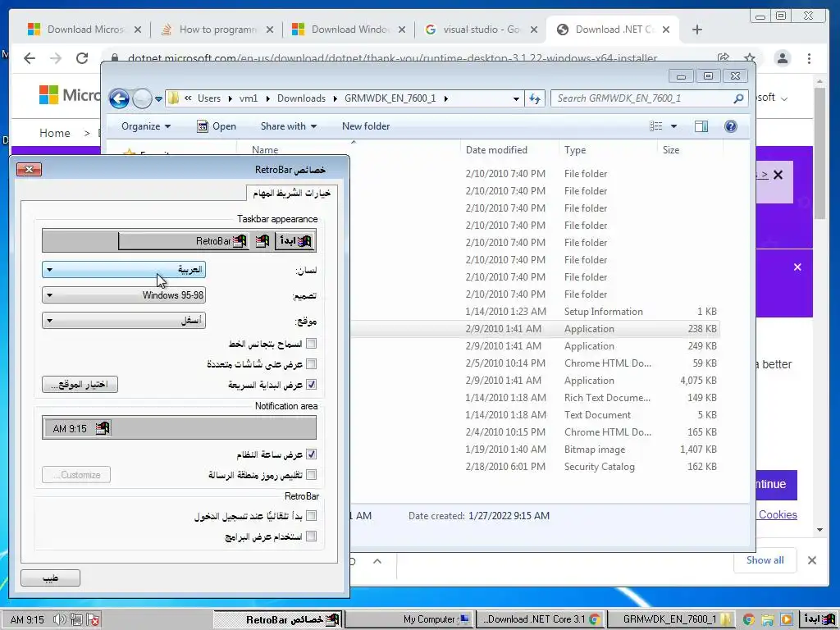Click the Explorer forward navigation arrow
Image resolution: width=840 pixels, height=630 pixels.
(x=142, y=98)
